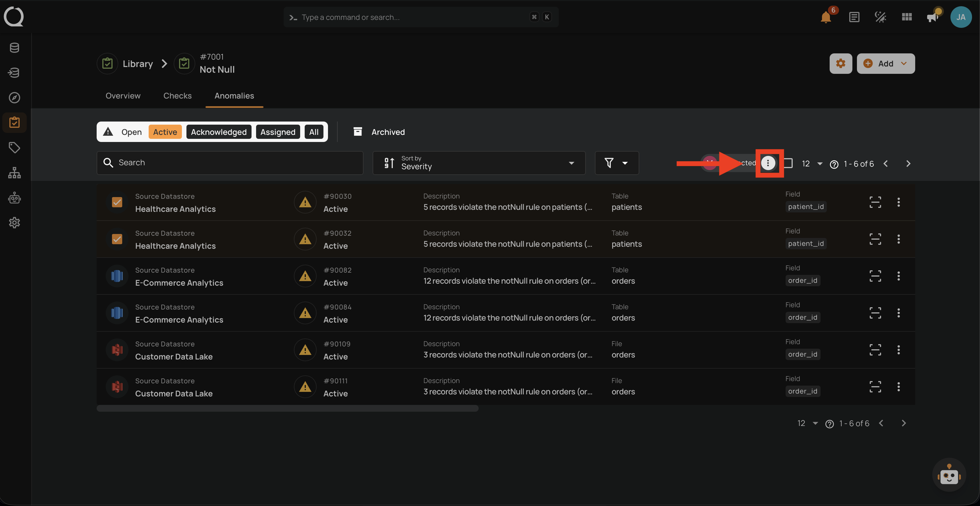Open more options for anomaly #90109

click(899, 350)
